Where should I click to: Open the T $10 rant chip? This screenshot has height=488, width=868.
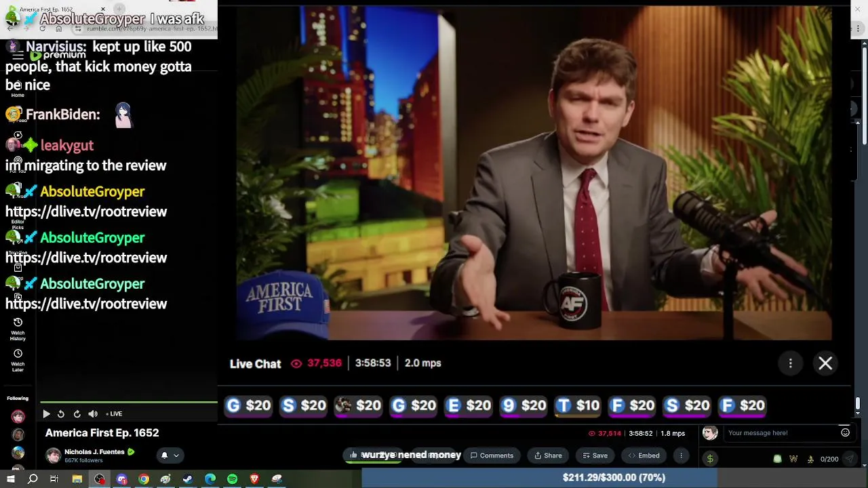click(x=578, y=405)
